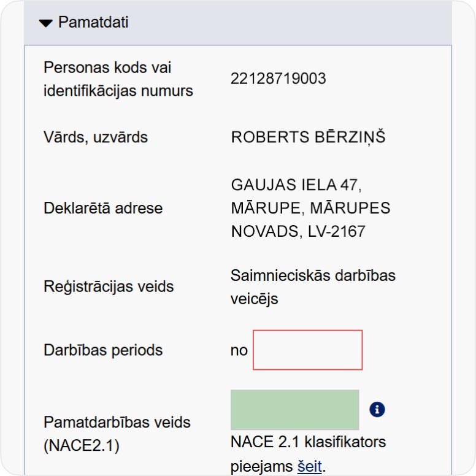This screenshot has height=476, width=476.
Task: Click the 'Darbības periods' label
Action: (103, 350)
